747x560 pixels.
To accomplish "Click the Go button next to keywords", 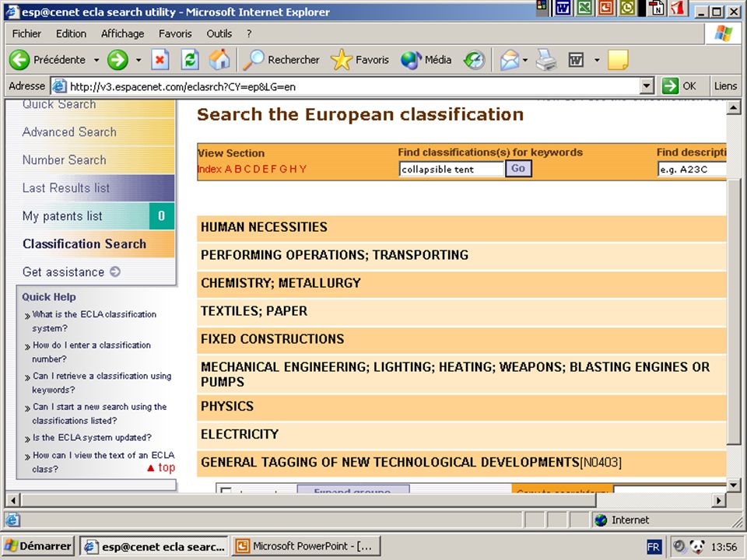I will coord(518,169).
